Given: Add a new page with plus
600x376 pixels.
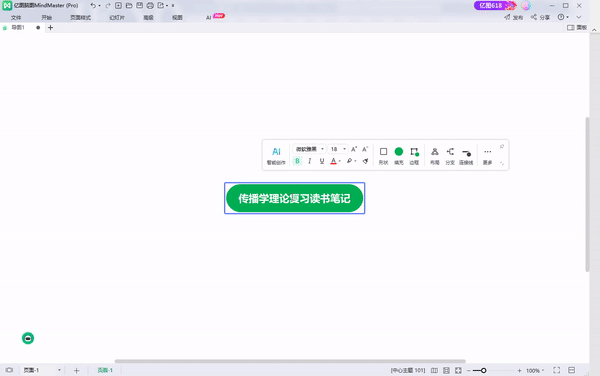Looking at the screenshot, I should tap(77, 370).
